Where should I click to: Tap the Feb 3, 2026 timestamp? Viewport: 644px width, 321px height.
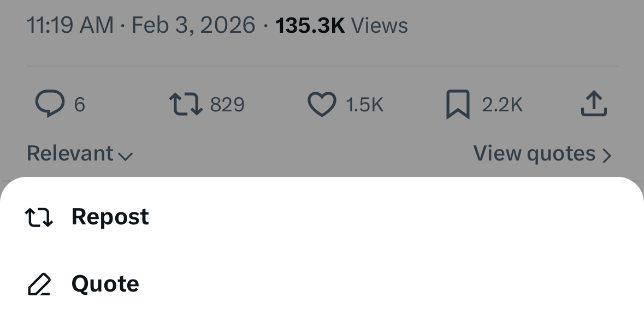[x=192, y=25]
